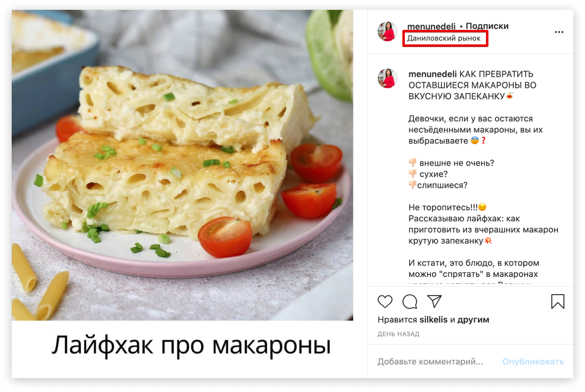Open the menunedeli username in the header
The height and width of the screenshot is (392, 585).
431,26
